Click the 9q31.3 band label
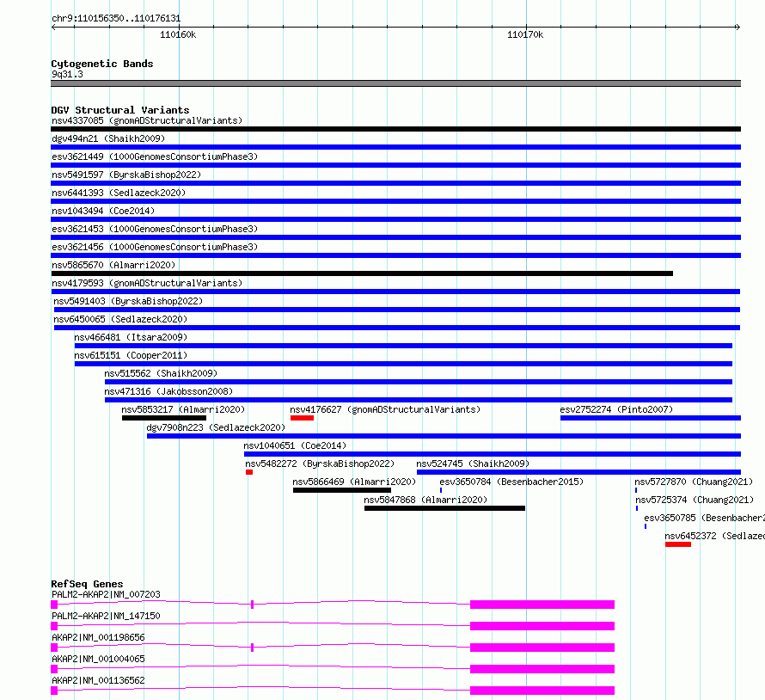The width and height of the screenshot is (765, 700). [x=67, y=74]
